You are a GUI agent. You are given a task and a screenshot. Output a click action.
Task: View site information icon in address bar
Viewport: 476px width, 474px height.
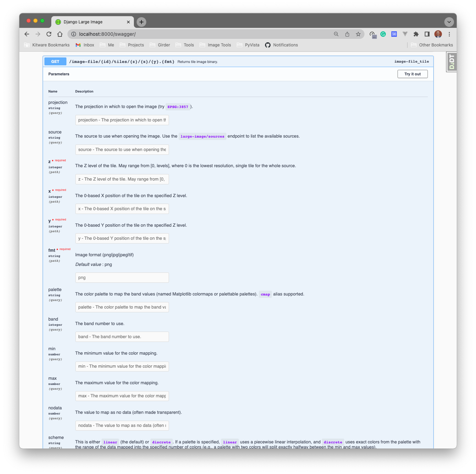pos(73,34)
